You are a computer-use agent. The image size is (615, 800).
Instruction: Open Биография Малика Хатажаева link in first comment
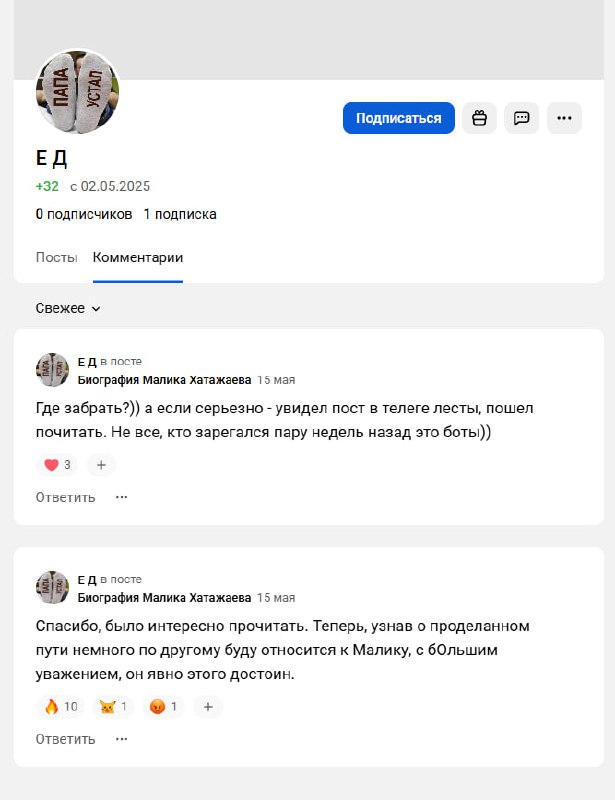point(164,380)
